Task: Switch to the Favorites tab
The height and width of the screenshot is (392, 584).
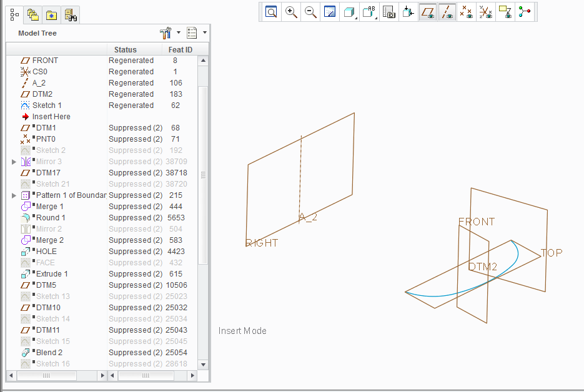Action: tap(51, 15)
